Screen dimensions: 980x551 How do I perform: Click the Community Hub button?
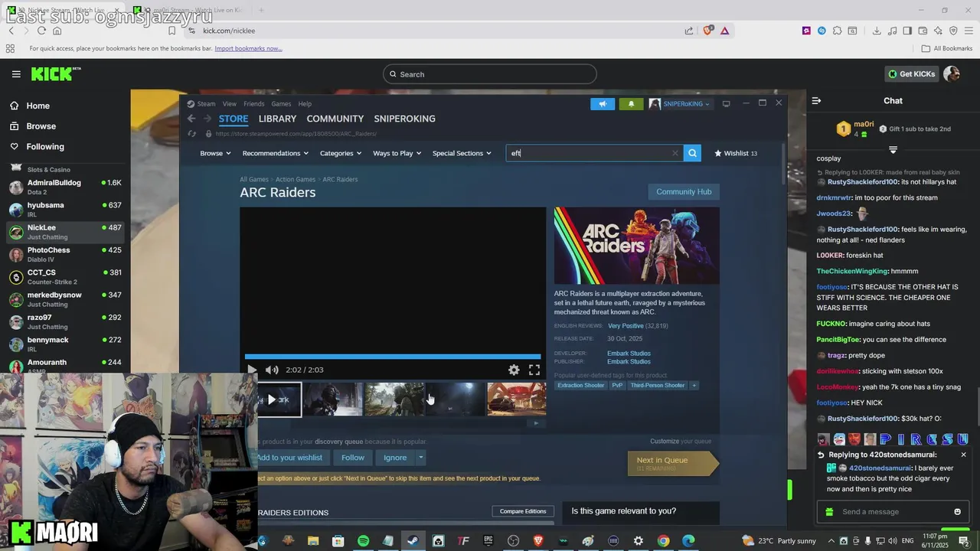coord(684,192)
